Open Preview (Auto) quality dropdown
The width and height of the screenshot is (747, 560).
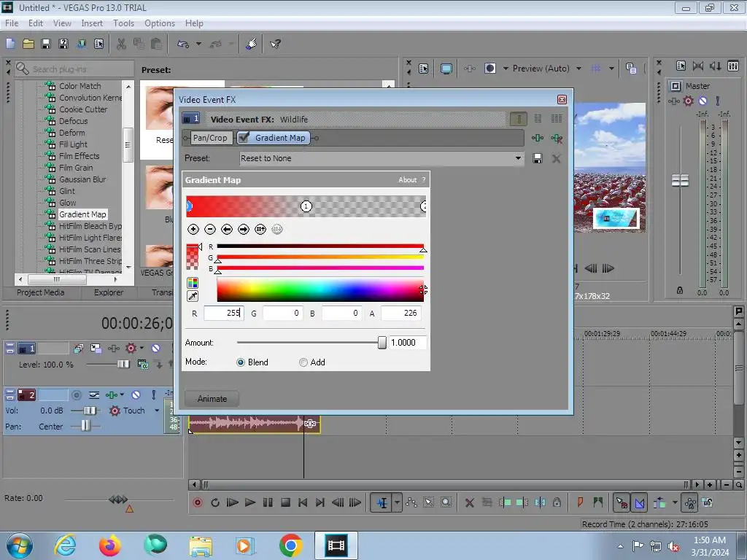click(578, 69)
